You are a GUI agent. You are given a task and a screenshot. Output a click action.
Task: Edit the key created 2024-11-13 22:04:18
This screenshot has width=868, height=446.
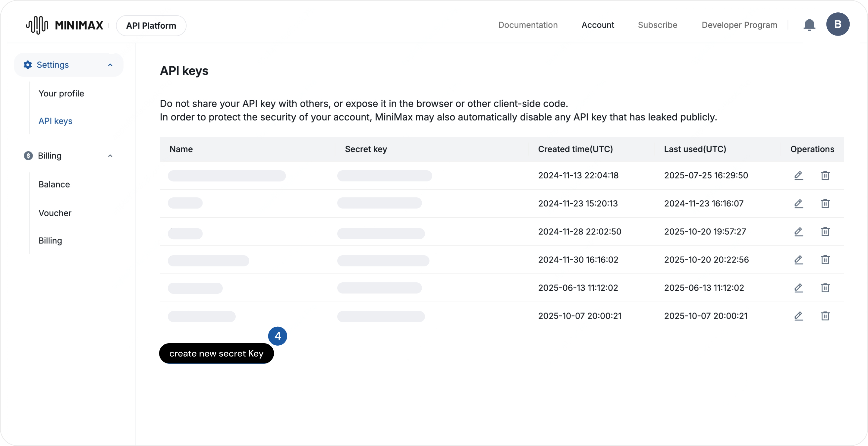pos(798,175)
